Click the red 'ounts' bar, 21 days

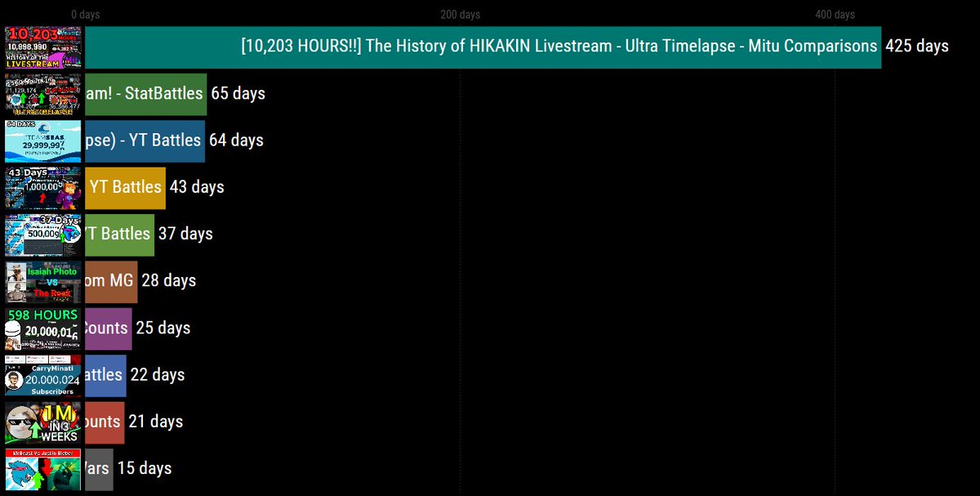105,422
